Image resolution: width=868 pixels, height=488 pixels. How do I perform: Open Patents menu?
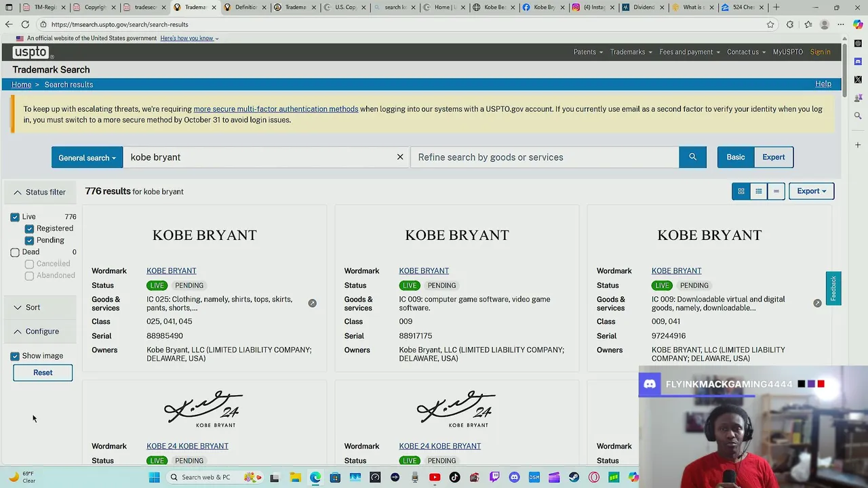588,52
